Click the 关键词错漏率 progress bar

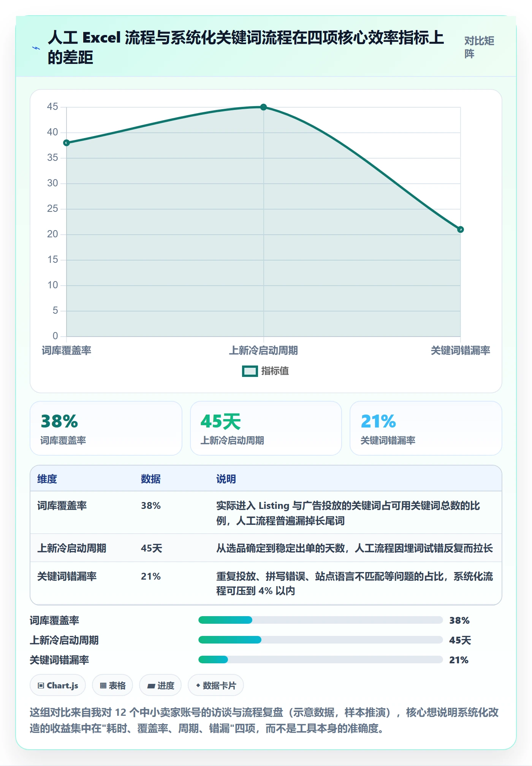click(321, 660)
